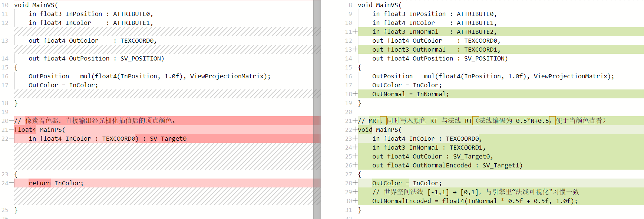Click line number 8 in right gutter
The image size is (644, 219).
click(350, 5)
